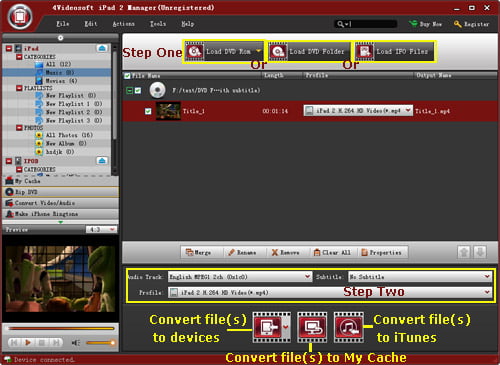Open the Tools menu
Screen dimensions: 500x365
[x=158, y=24]
